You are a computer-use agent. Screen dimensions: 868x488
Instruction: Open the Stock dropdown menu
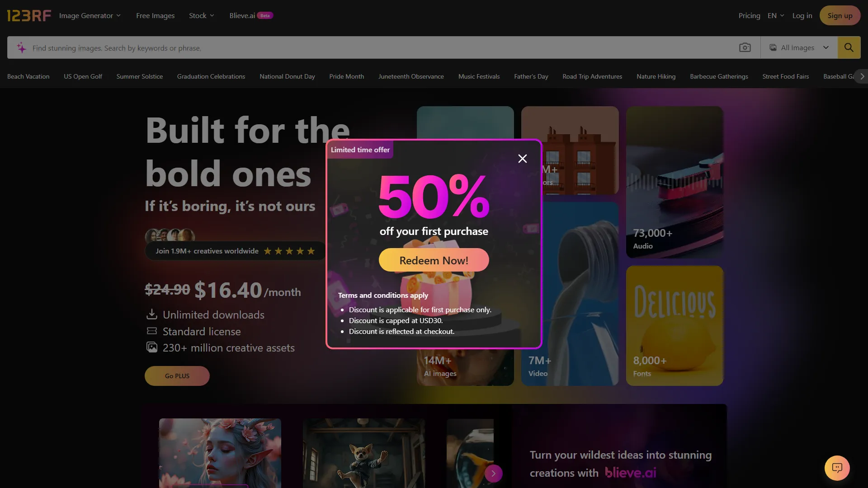[x=202, y=15]
